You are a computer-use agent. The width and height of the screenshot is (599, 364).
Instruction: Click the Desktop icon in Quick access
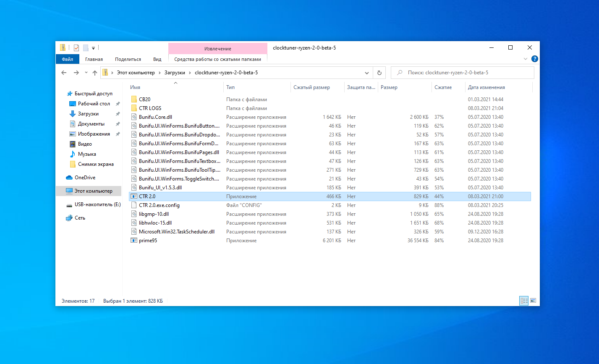click(x=73, y=104)
